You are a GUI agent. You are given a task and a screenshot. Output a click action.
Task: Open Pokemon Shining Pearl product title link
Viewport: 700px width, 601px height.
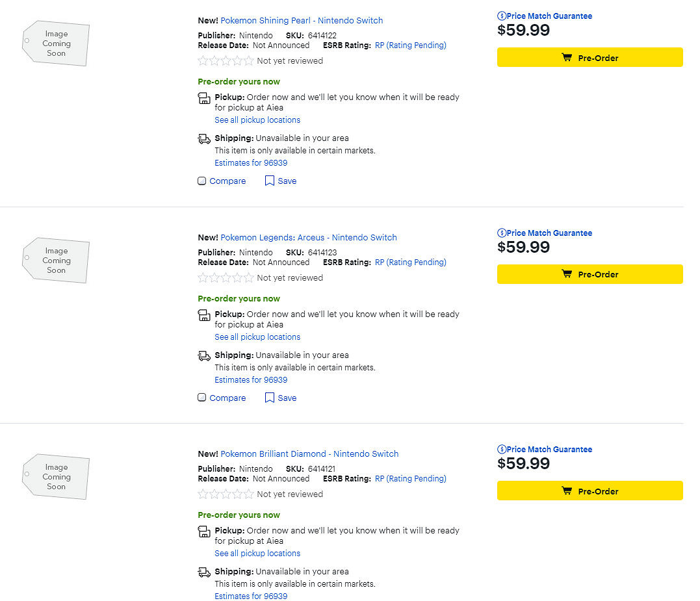tap(302, 21)
